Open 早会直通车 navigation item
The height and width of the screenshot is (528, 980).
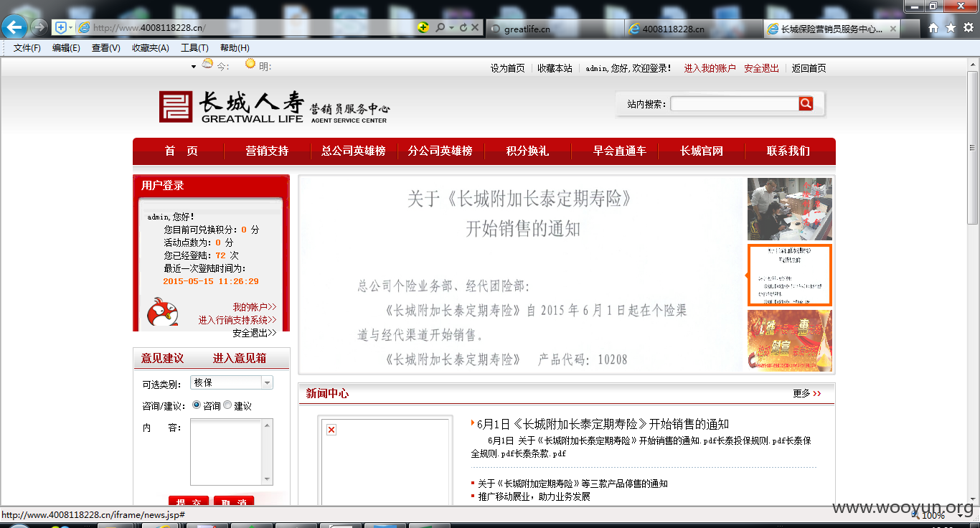619,151
